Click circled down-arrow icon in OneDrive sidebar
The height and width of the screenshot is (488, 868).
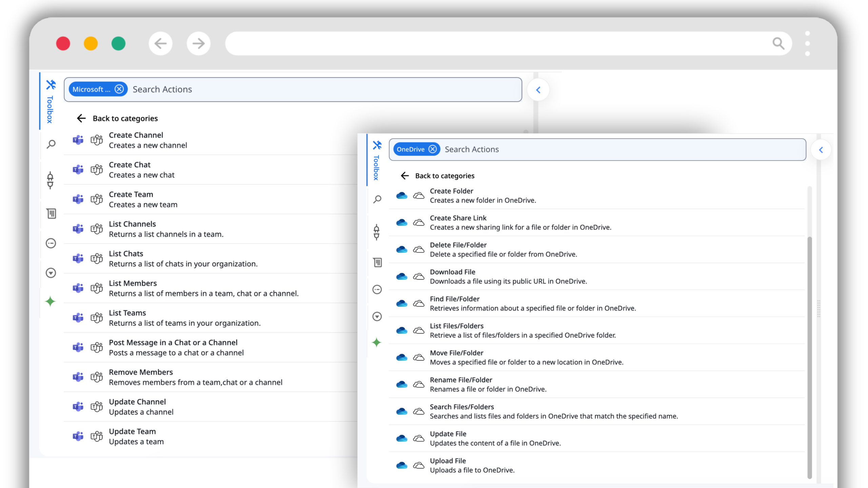(x=377, y=317)
